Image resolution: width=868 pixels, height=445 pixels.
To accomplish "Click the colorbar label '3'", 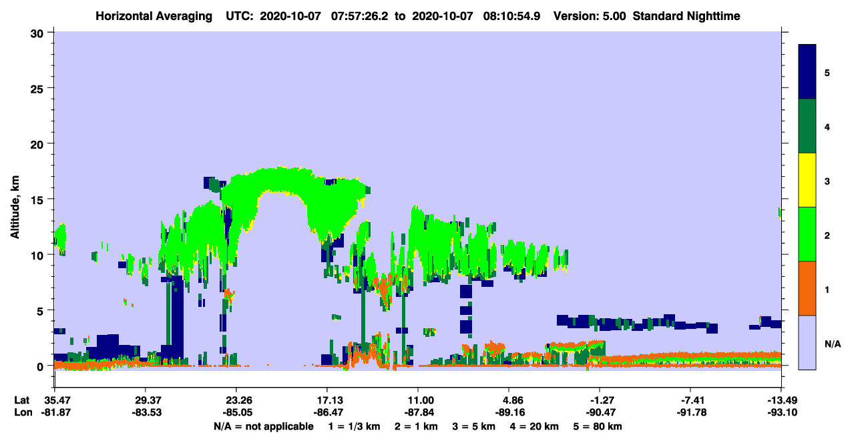I will [x=827, y=180].
